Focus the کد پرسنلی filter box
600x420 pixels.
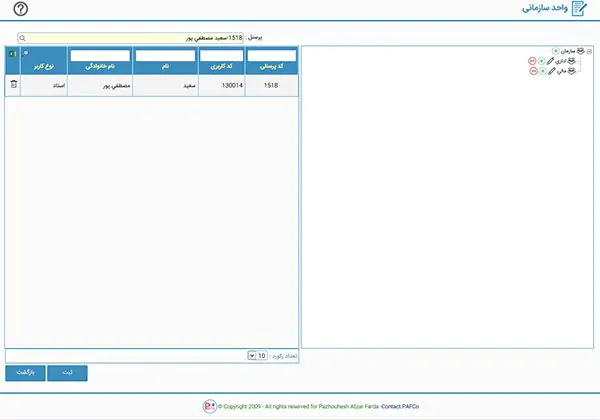tap(272, 56)
